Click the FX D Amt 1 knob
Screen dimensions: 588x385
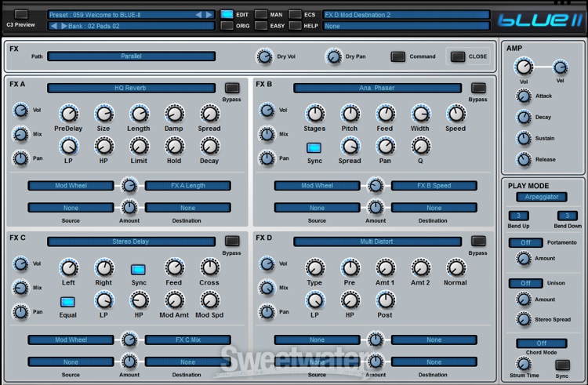click(386, 267)
